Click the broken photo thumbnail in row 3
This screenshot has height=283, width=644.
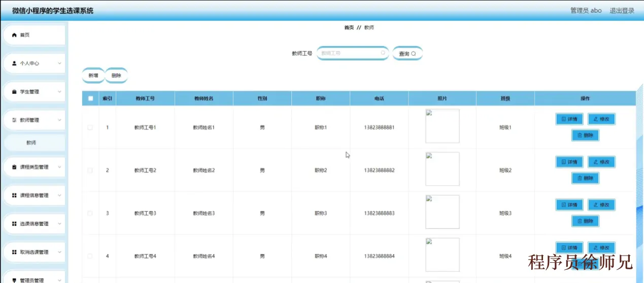point(442,212)
